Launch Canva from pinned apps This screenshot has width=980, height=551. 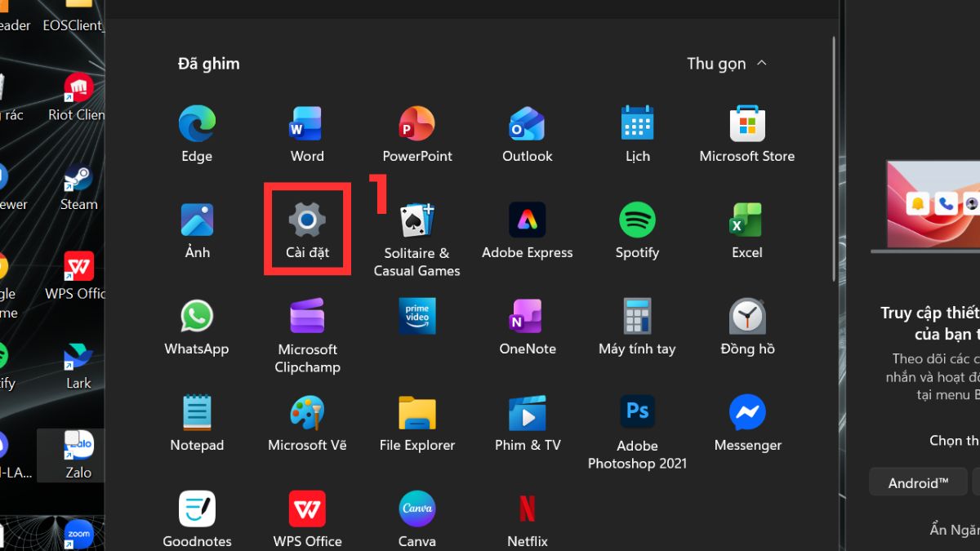pos(417,520)
